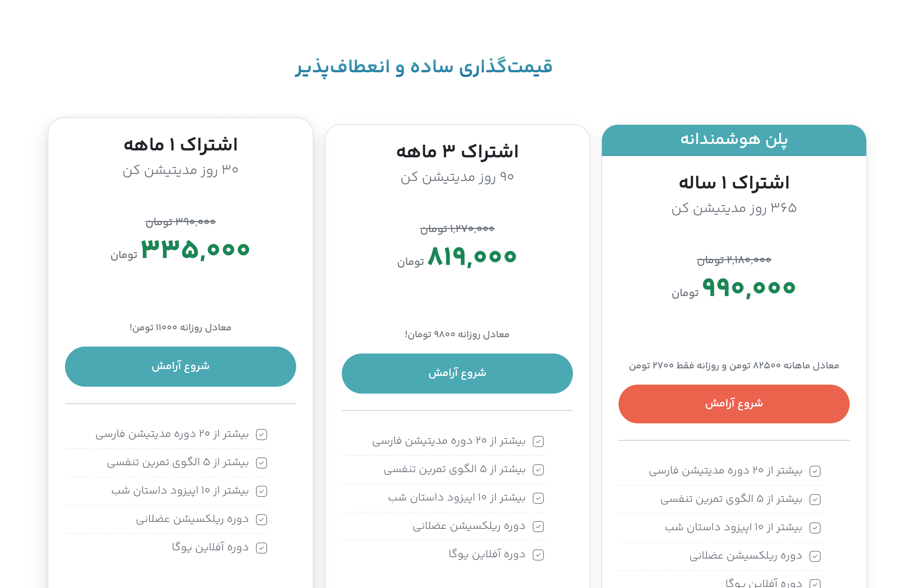The height and width of the screenshot is (588, 914).
Task: Click the اشتراک ۳ ماهه plan title
Action: click(457, 151)
